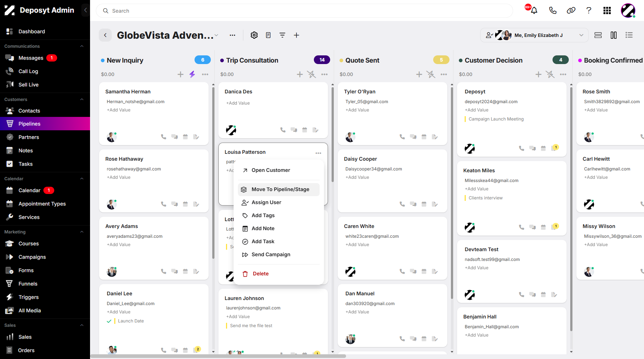Switch to board column view icon
Image resolution: width=644 pixels, height=359 pixels.
pyautogui.click(x=614, y=35)
